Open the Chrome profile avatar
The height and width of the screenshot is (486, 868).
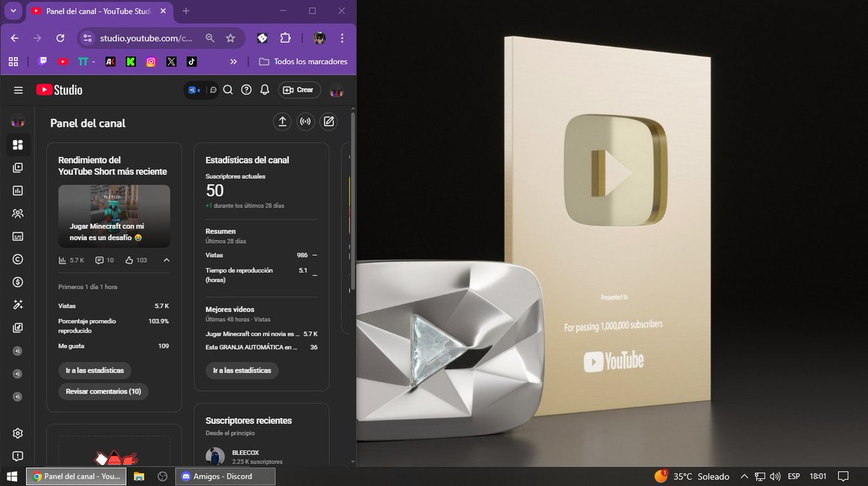[319, 38]
